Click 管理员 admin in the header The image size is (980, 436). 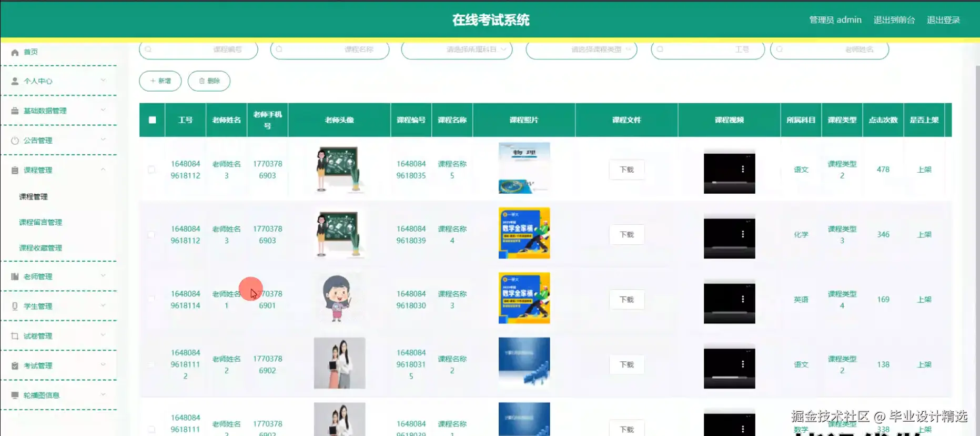[x=835, y=20]
